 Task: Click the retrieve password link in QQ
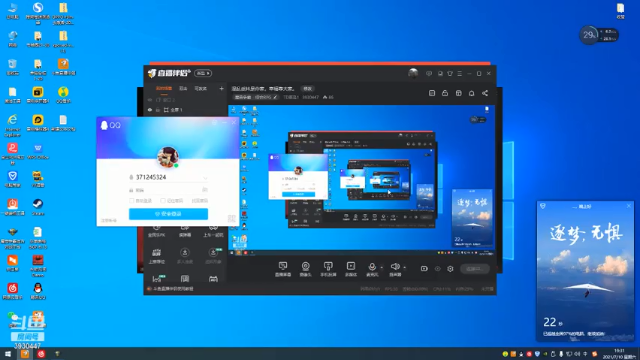coord(200,200)
